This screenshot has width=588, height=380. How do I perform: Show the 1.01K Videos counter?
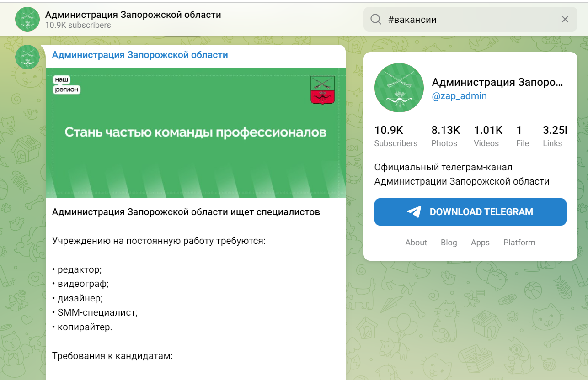[487, 137]
